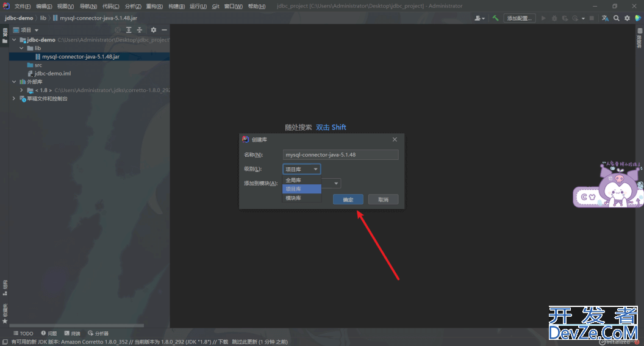This screenshot has width=644, height=346.
Task: Click the 名称 library name input field
Action: click(x=340, y=154)
